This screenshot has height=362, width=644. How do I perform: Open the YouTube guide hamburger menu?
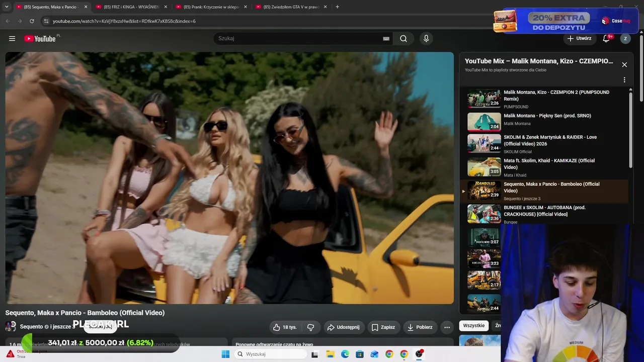click(x=12, y=39)
